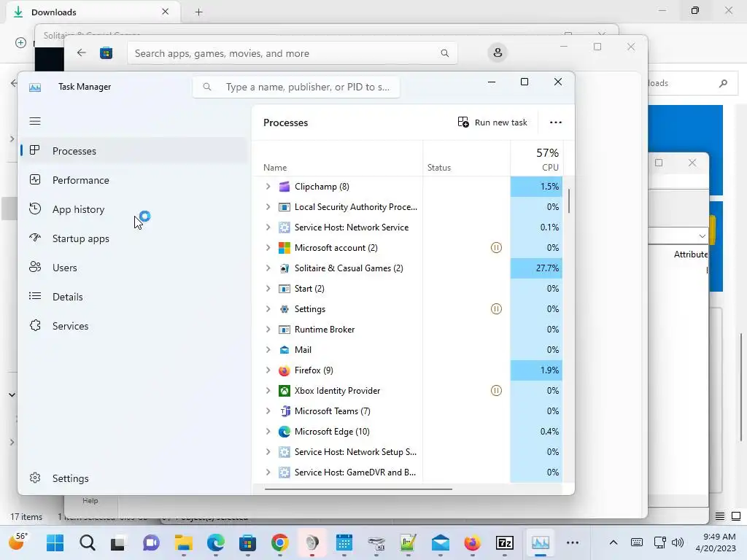747x560 pixels.
Task: Focus the Task Manager process search box
Action: click(296, 87)
